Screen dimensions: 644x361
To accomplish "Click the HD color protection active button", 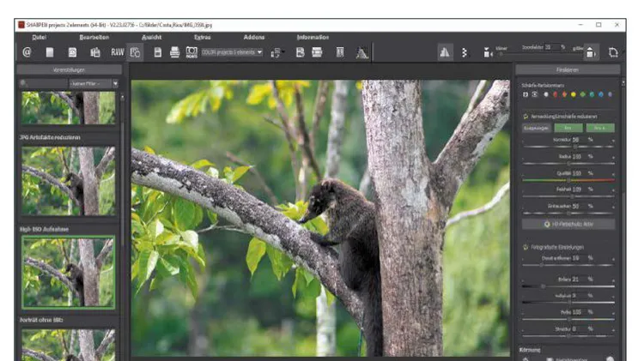I will coord(568,224).
